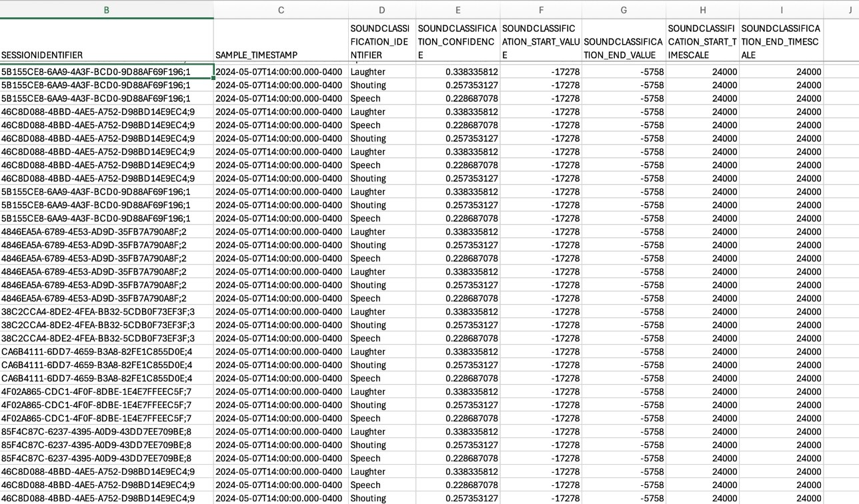The width and height of the screenshot is (859, 504).
Task: Select session ID cell in 38C2CCA4 Laughter row
Action: pyautogui.click(x=107, y=311)
